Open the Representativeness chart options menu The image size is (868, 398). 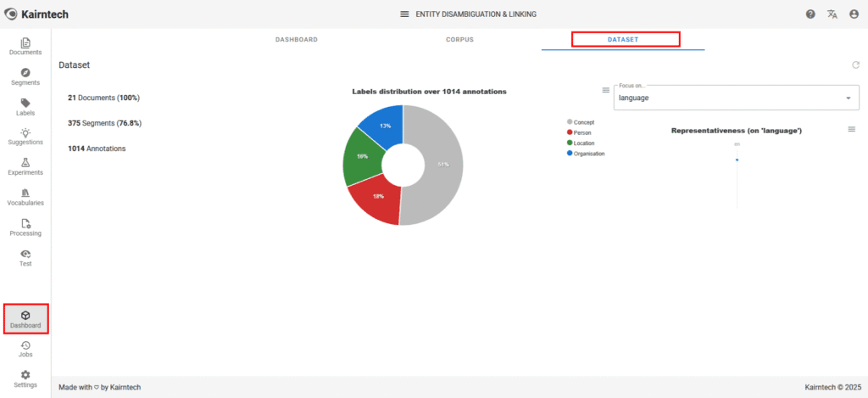click(x=851, y=129)
